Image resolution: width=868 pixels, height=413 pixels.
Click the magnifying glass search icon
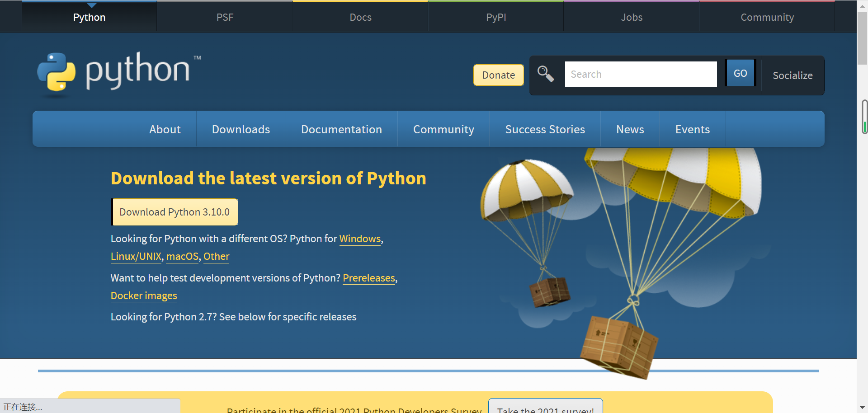click(x=545, y=74)
